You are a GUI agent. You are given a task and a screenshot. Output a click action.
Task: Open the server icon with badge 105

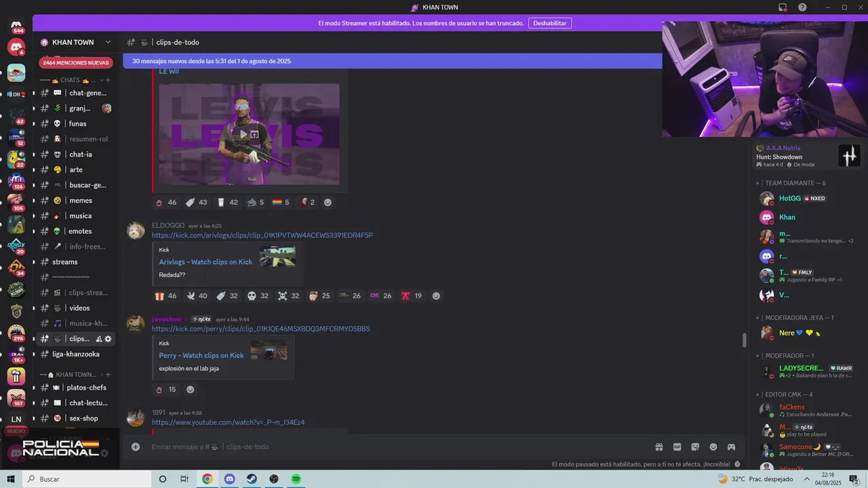(16, 203)
